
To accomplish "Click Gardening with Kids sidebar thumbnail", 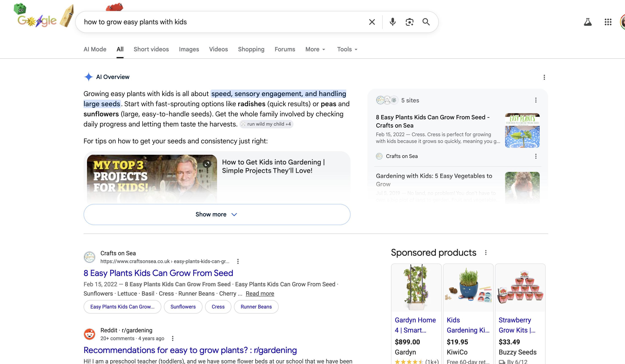I will point(522,188).
